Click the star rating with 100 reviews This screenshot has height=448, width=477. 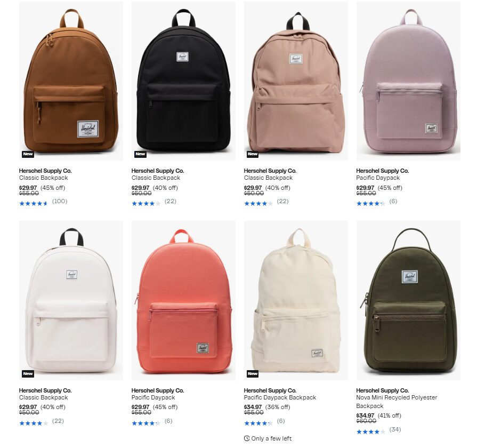(x=34, y=203)
